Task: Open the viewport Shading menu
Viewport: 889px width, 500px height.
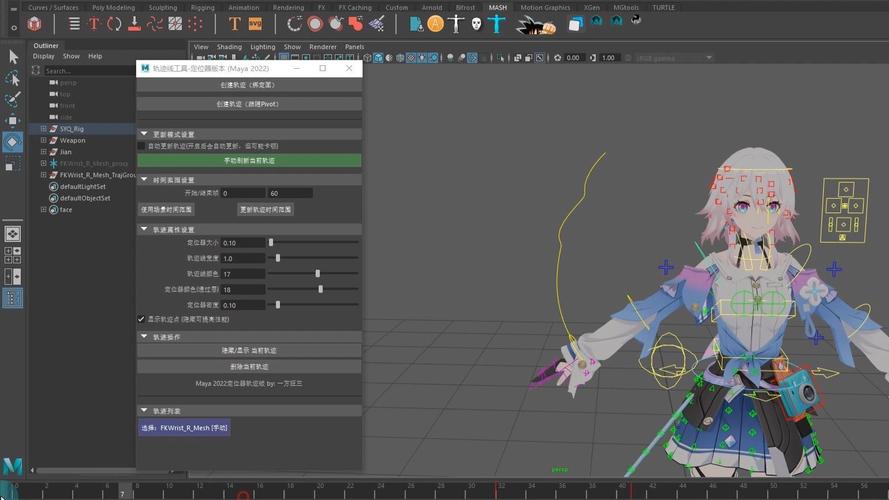Action: click(229, 47)
